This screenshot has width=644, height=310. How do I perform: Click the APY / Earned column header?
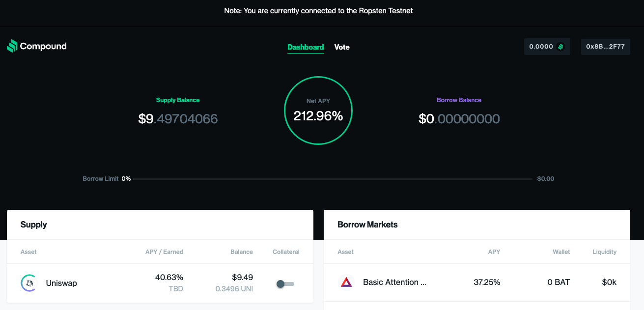tap(164, 252)
